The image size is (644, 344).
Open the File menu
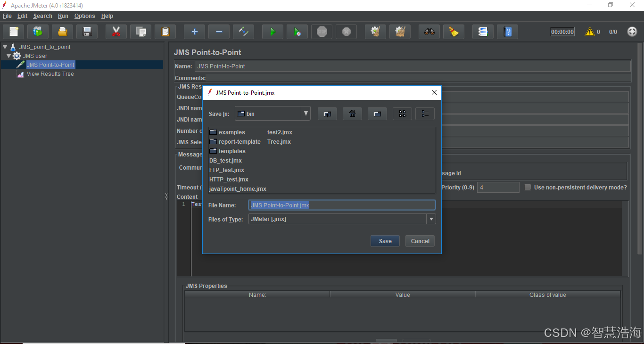[7, 16]
